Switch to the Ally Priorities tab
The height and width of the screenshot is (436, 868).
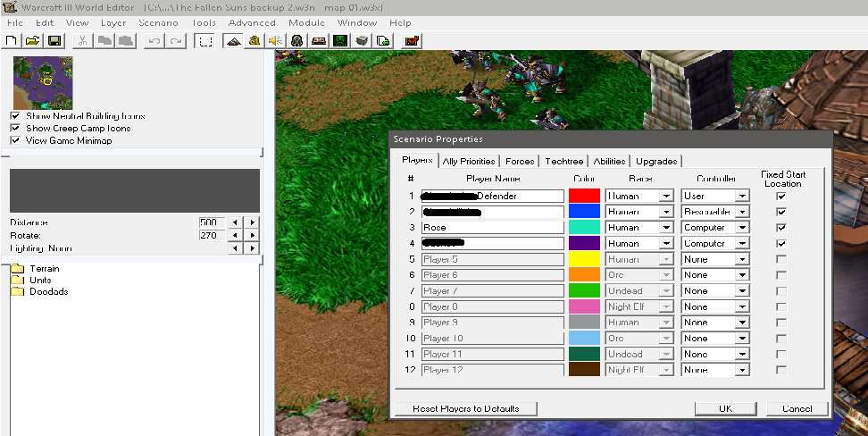click(468, 161)
